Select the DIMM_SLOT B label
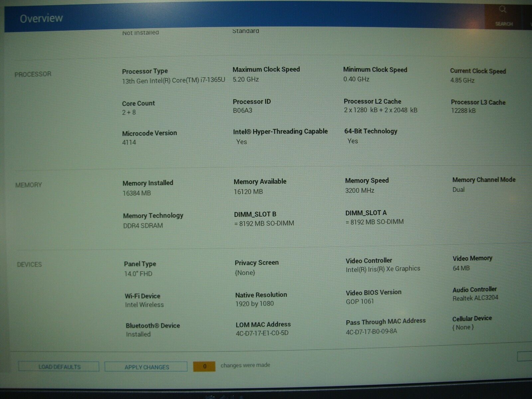Screen dimensions: 532x399 click(255, 214)
